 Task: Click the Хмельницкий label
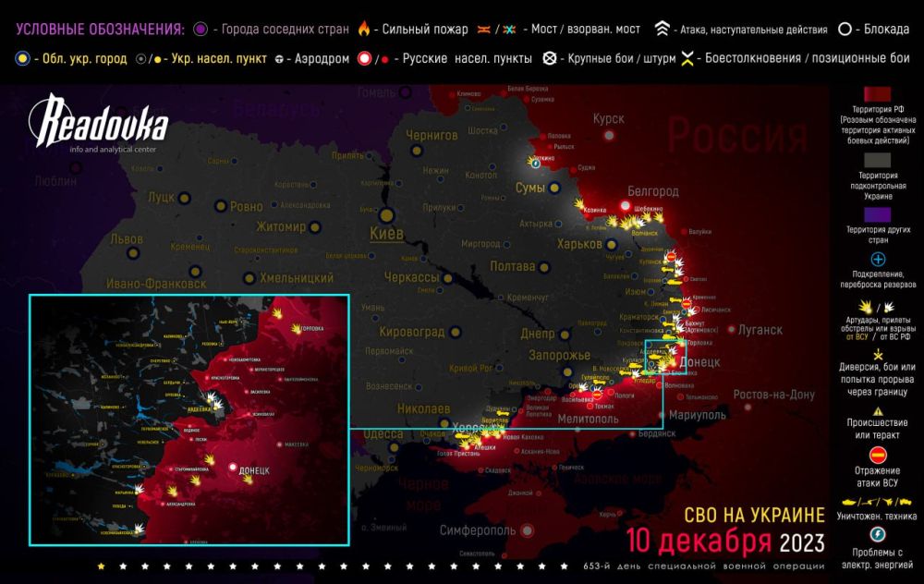(297, 277)
